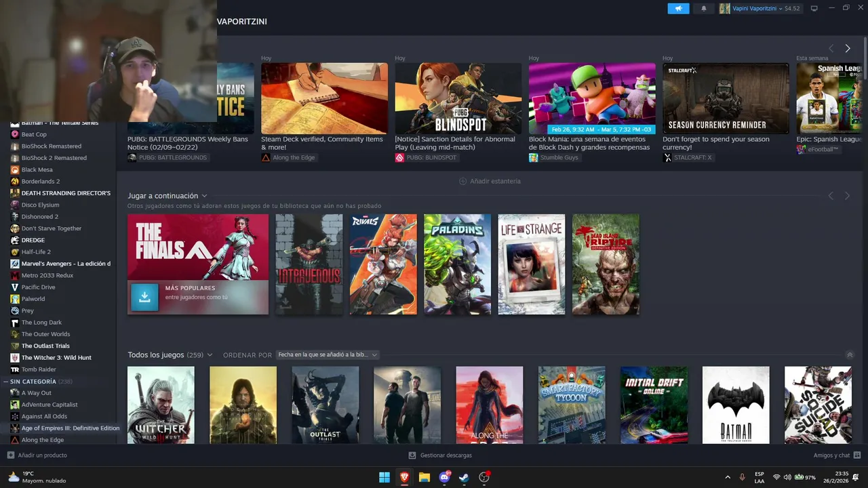Screen dimensions: 868x488
Task: Click The Outlast Trials sidebar icon
Action: 15,346
